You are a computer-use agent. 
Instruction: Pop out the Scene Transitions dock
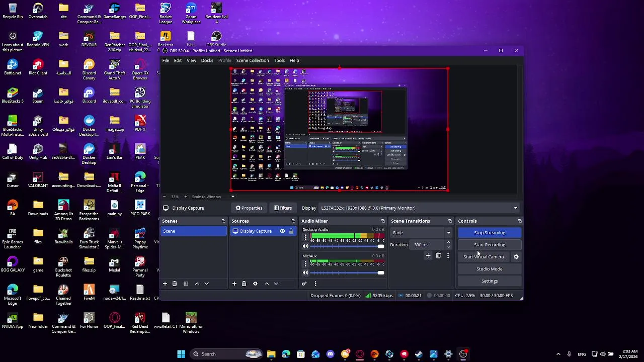pos(450,221)
